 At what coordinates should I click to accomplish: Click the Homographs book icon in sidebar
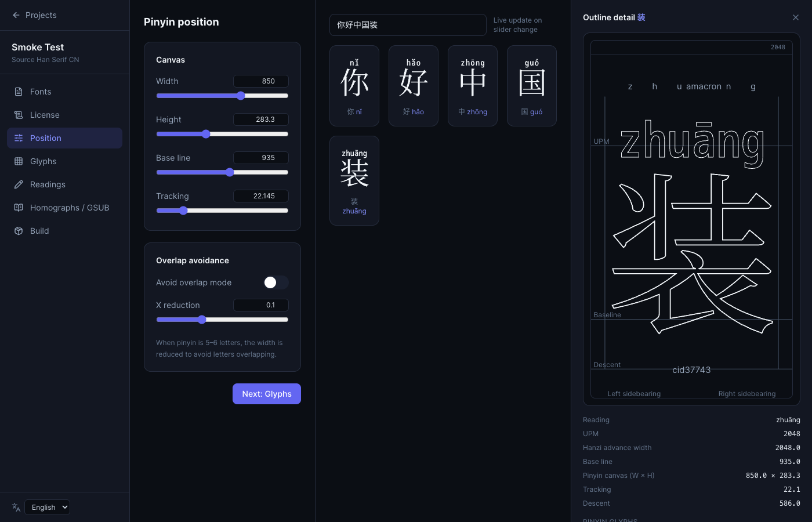click(x=19, y=208)
